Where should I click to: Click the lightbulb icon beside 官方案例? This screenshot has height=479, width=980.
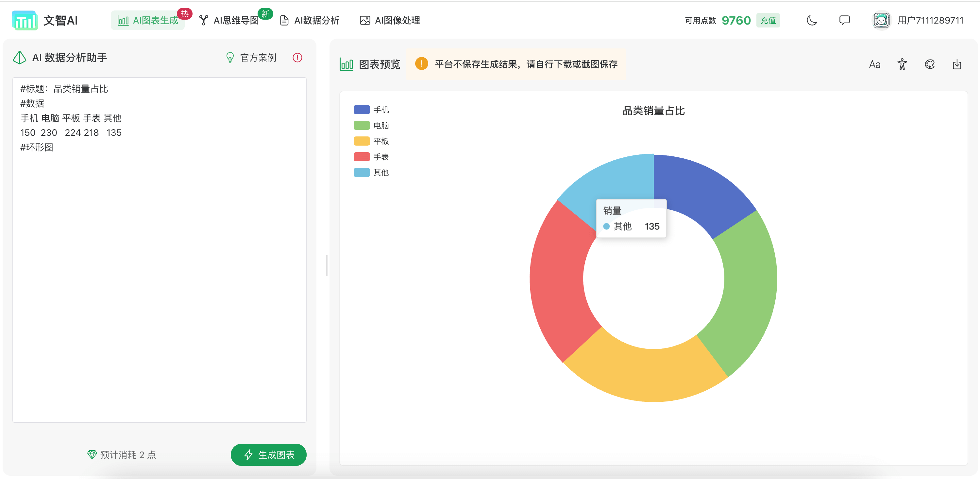point(230,58)
